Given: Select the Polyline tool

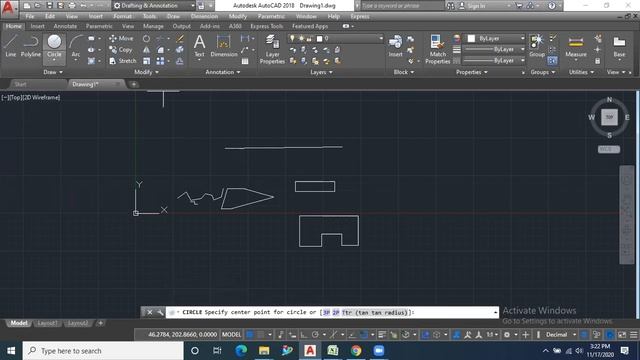Looking at the screenshot, I should pyautogui.click(x=31, y=46).
